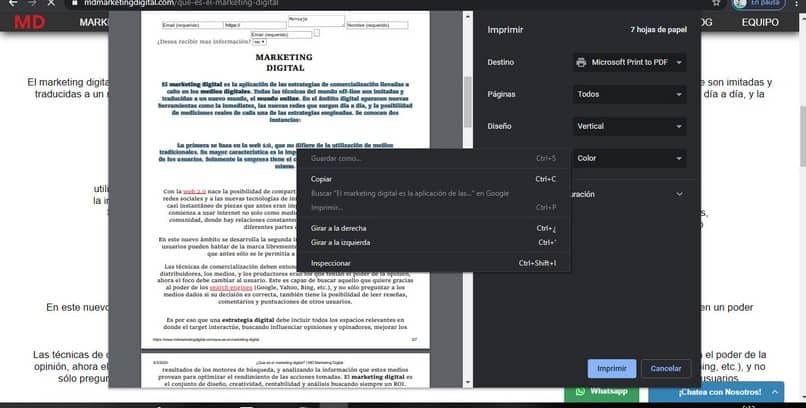The width and height of the screenshot is (806, 408).
Task: Open the Destino Microsoft Print to PDF dropdown
Action: (629, 62)
